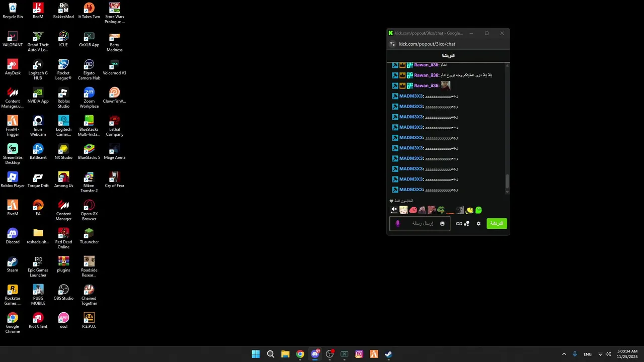Image resolution: width=644 pixels, height=362 pixels.
Task: Open Opera GX Browser shortcut
Action: click(x=89, y=211)
